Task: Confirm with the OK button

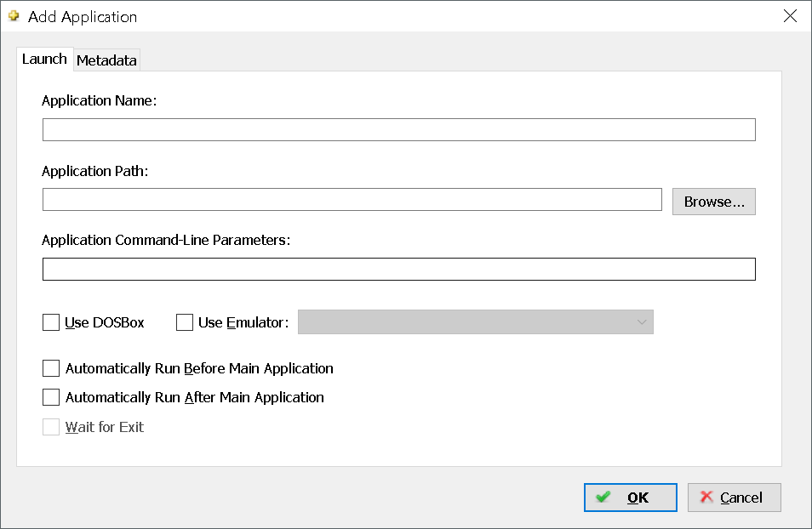Action: (630, 498)
